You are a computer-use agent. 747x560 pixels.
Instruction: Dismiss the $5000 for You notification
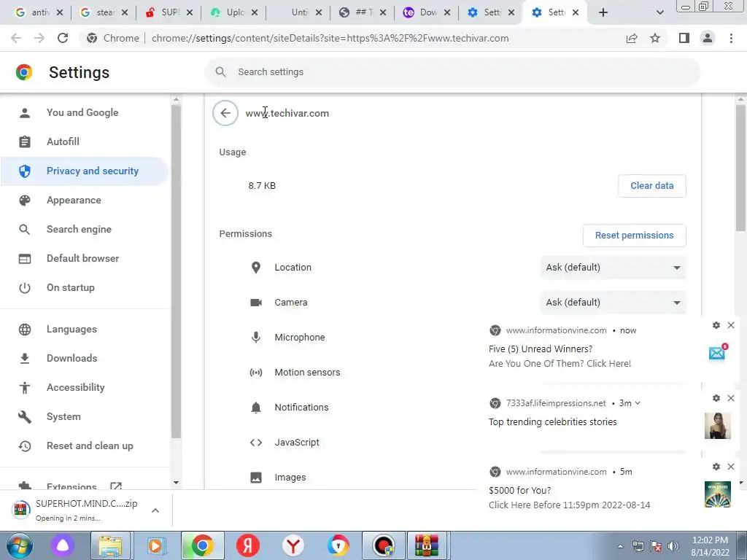click(x=731, y=467)
